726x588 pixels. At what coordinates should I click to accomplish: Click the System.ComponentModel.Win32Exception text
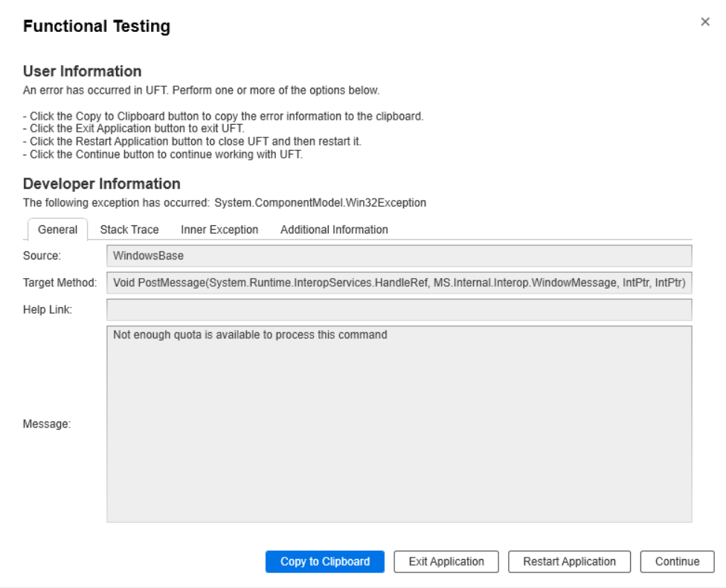(x=320, y=203)
